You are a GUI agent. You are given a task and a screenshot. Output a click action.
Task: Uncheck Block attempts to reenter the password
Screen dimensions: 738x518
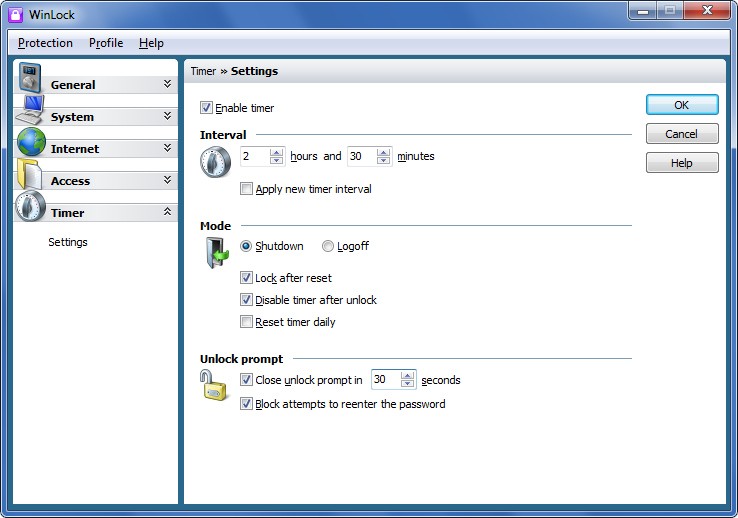coord(246,404)
